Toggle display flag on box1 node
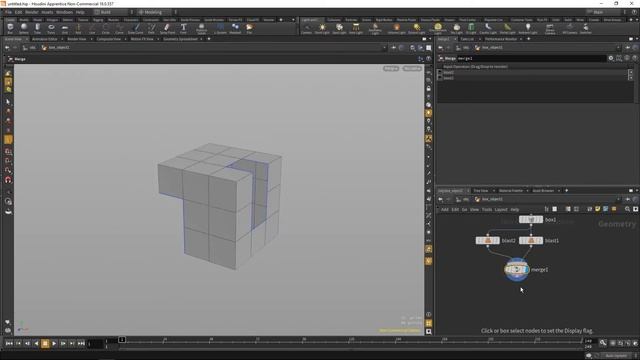Image resolution: width=640 pixels, height=360 pixels. pos(540,220)
